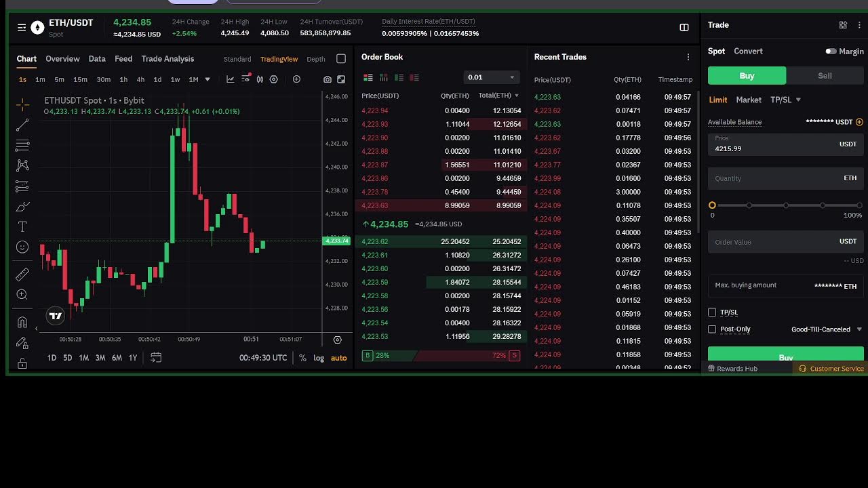The width and height of the screenshot is (868, 488).
Task: Tick the TP/SL checkbox
Action: point(712,312)
